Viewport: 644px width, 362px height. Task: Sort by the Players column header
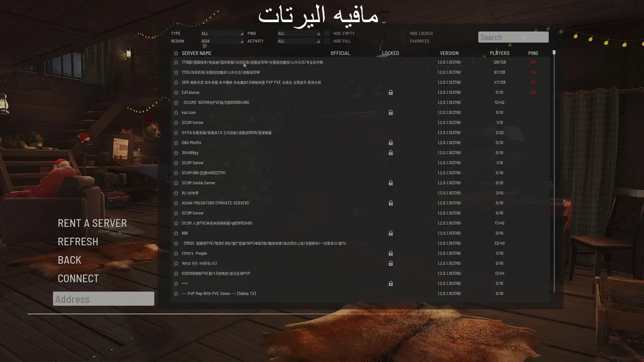[x=500, y=53]
